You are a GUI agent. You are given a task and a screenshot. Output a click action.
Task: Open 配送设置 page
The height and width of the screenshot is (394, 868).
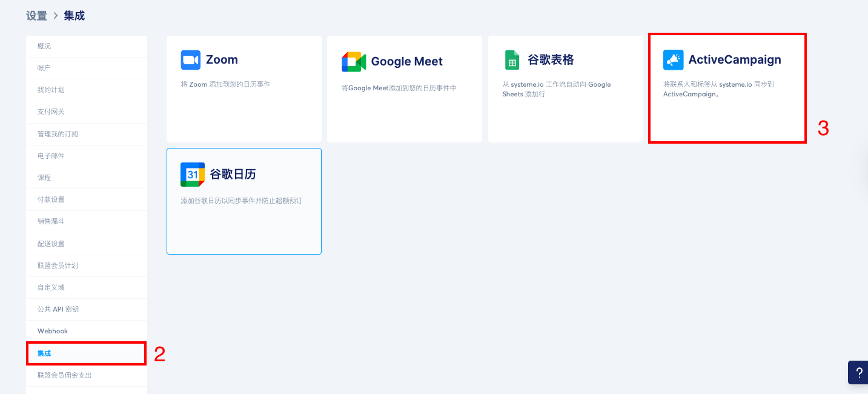[87, 244]
